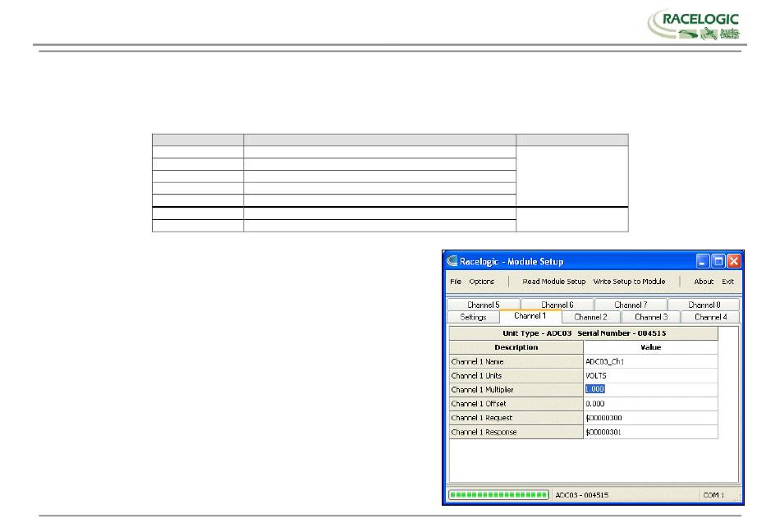Click the Channel 1 Response value $00000301

[x=650, y=432]
